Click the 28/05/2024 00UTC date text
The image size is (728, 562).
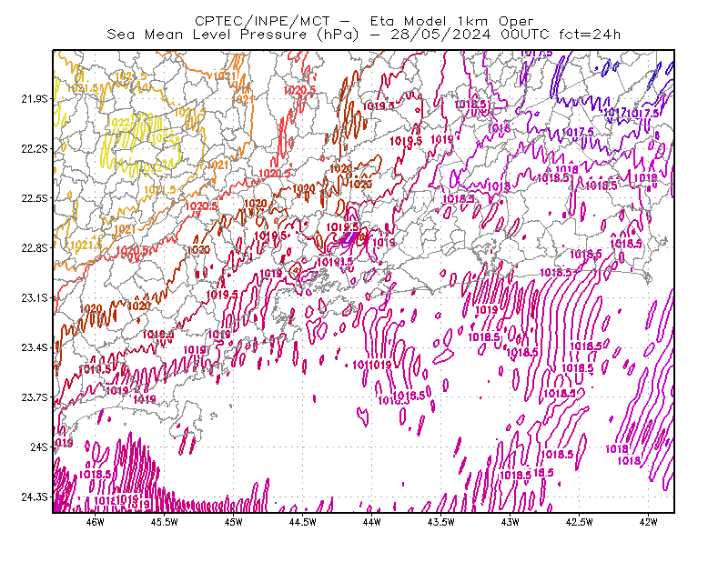470,35
